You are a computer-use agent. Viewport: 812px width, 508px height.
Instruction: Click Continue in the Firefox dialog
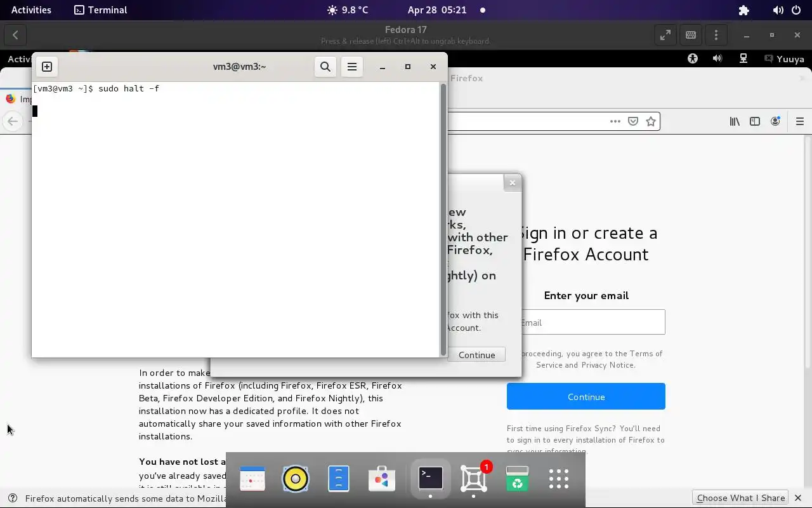click(476, 355)
